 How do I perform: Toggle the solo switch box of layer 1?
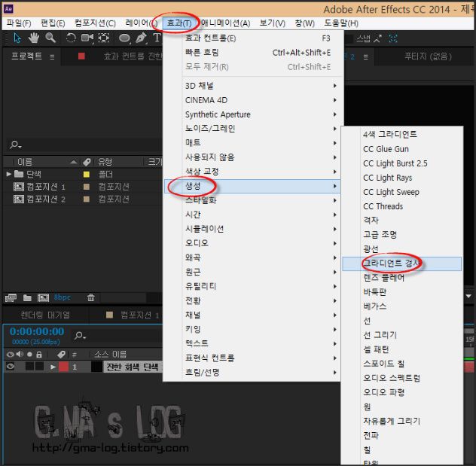[x=29, y=367]
